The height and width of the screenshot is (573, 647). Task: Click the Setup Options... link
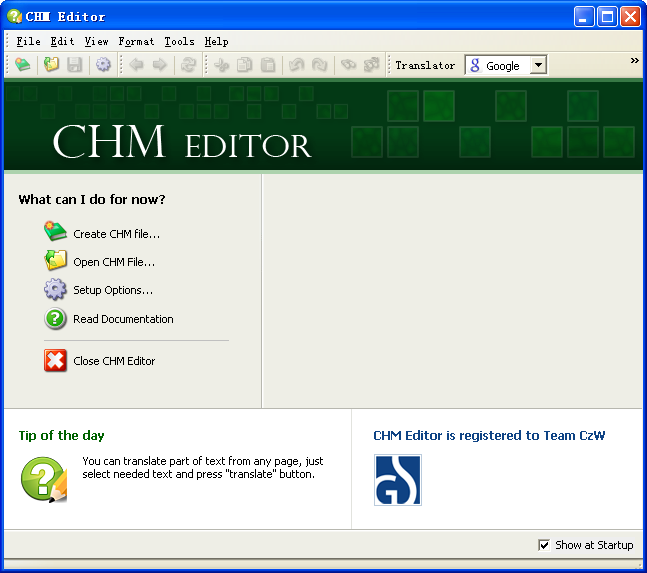(x=113, y=291)
